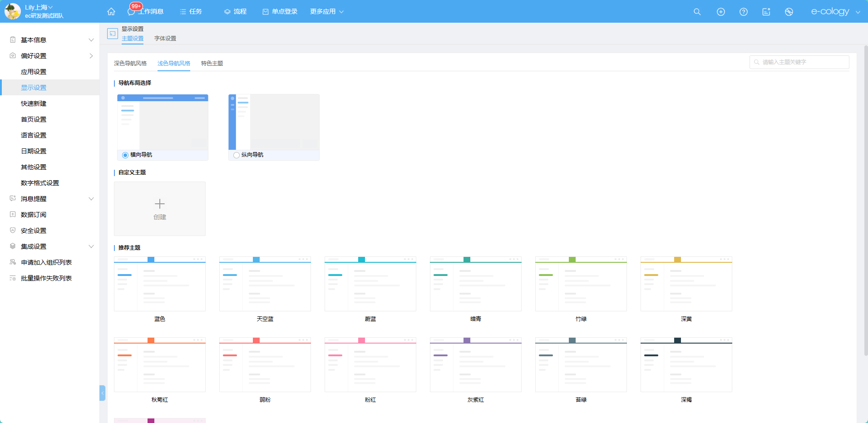This screenshot has width=868, height=423.
Task: Choose the 弱粉 theme
Action: (x=265, y=365)
